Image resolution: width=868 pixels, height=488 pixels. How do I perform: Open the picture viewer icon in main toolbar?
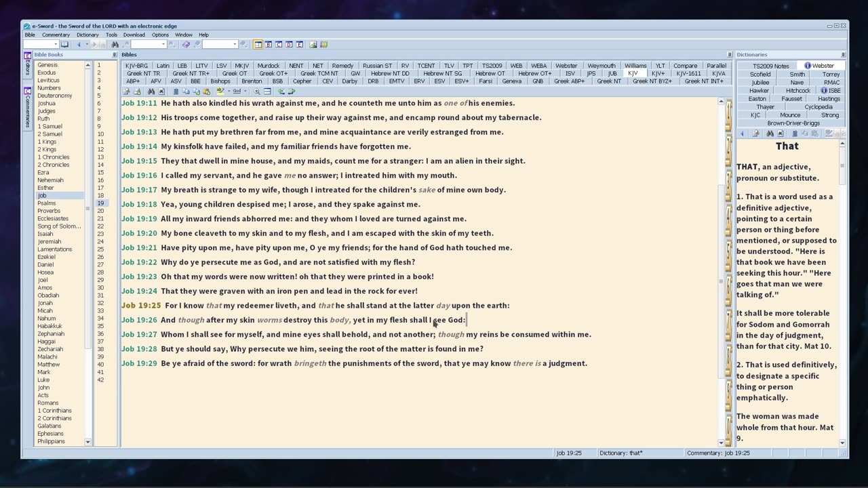point(313,44)
